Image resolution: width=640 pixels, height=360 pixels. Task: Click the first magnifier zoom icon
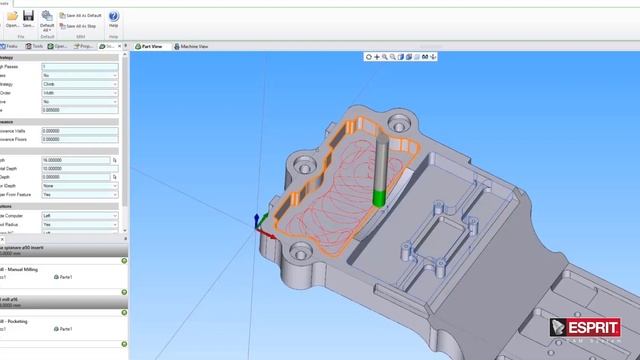click(x=384, y=57)
